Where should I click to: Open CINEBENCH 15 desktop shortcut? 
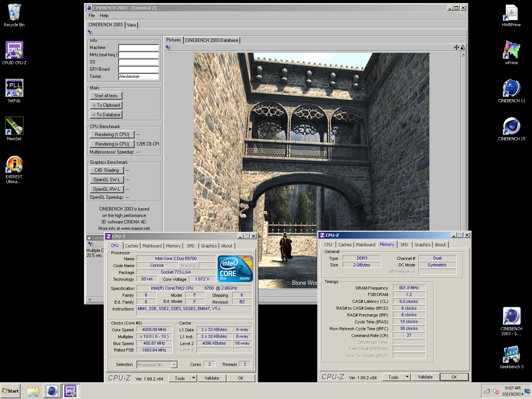point(511,129)
